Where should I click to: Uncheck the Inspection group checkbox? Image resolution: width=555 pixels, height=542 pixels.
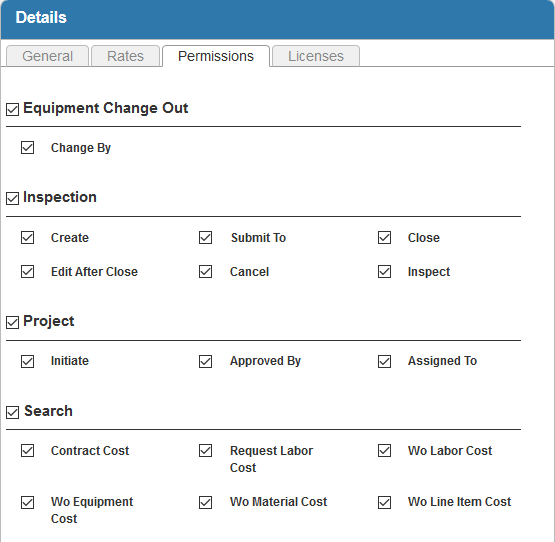(12, 198)
